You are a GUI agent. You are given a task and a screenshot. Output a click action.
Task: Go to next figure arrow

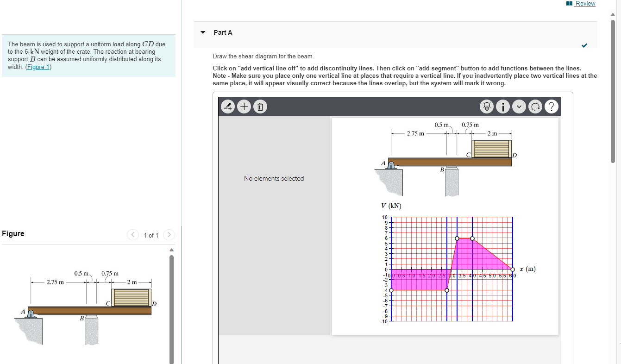169,235
